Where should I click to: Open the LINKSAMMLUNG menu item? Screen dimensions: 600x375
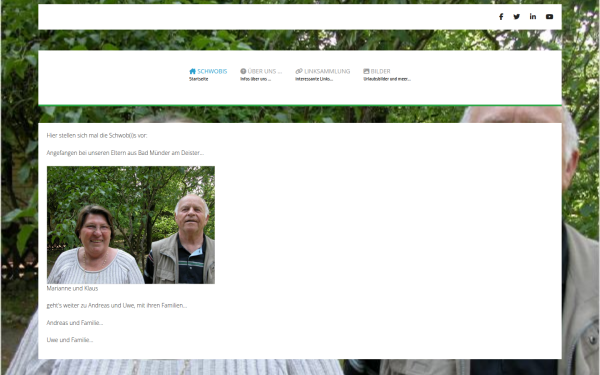[x=327, y=71]
